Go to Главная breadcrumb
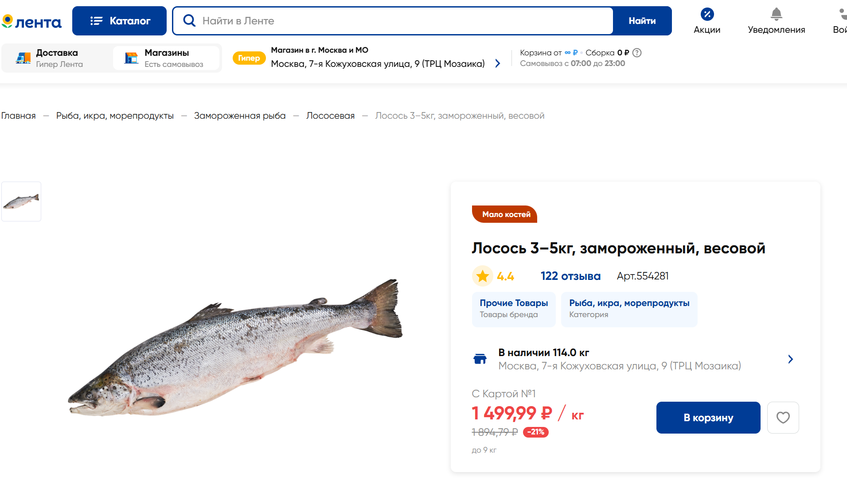847x504 pixels. [x=18, y=116]
